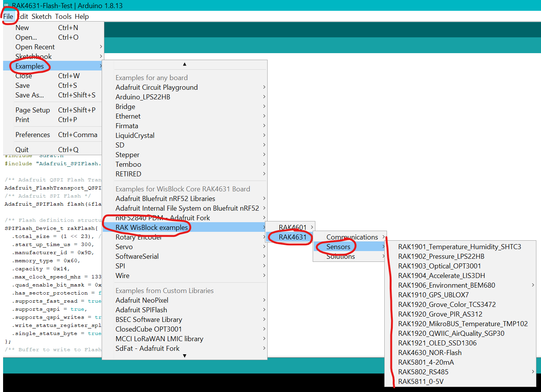Viewport: 541px width, 392px height.
Task: Open RAK1902_Pressure_LPS22HB example
Action: [x=461, y=256]
